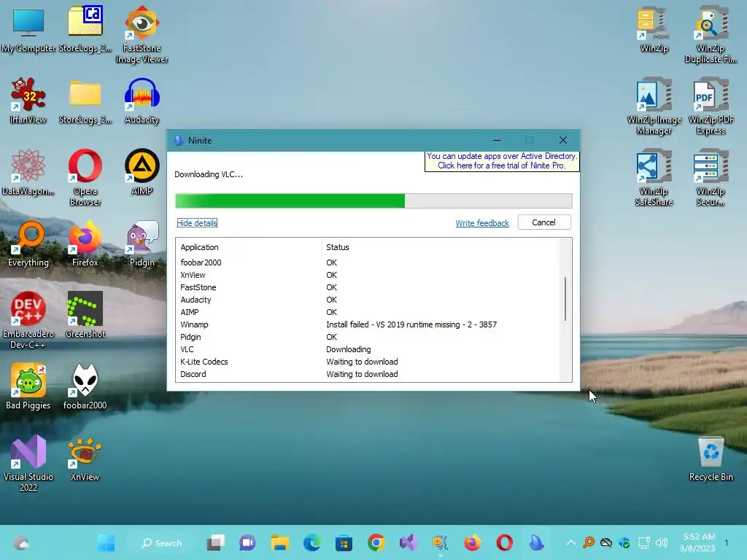Click the green download progress bar
The image size is (747, 560).
(373, 201)
